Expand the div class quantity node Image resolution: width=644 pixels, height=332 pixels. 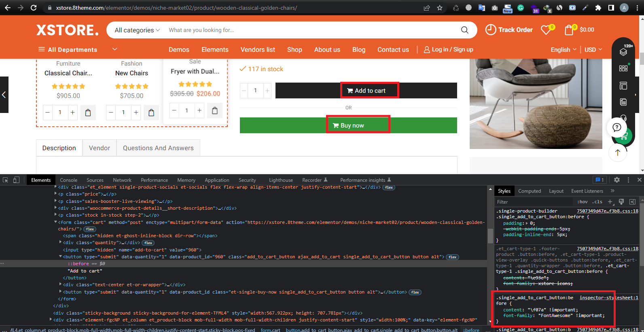pyautogui.click(x=61, y=243)
